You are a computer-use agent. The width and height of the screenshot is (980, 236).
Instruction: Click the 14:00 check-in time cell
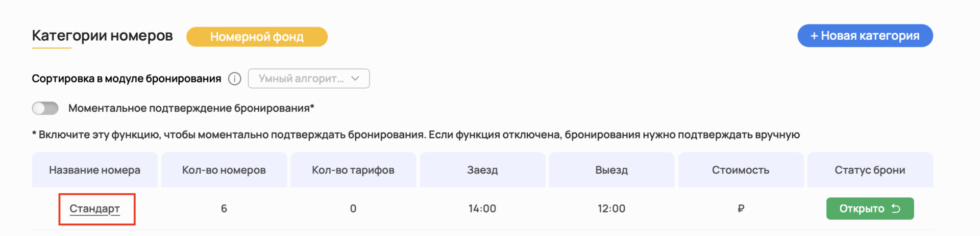tap(482, 208)
